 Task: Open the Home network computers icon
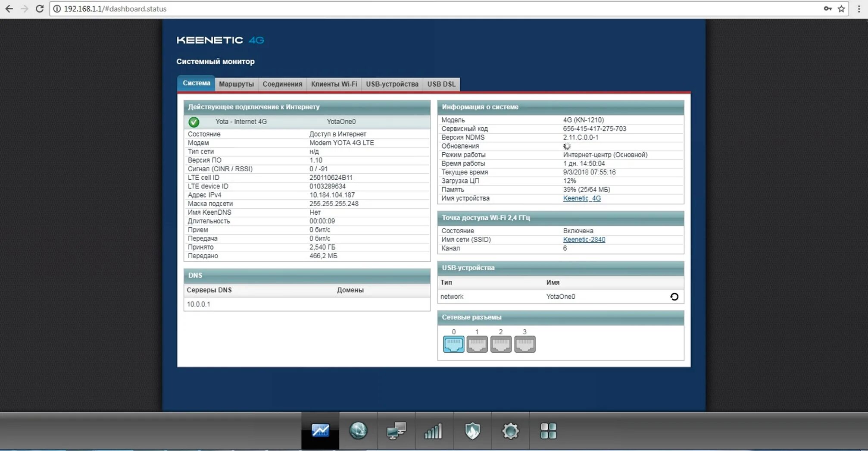(396, 430)
